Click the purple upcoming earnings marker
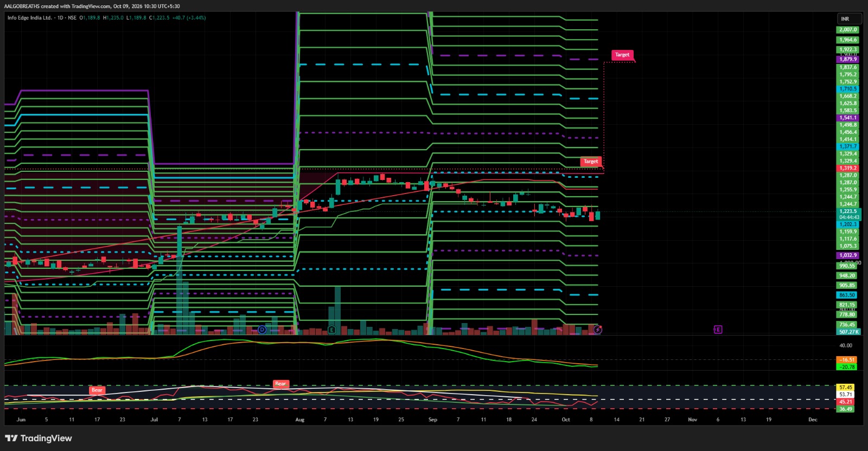 click(718, 329)
